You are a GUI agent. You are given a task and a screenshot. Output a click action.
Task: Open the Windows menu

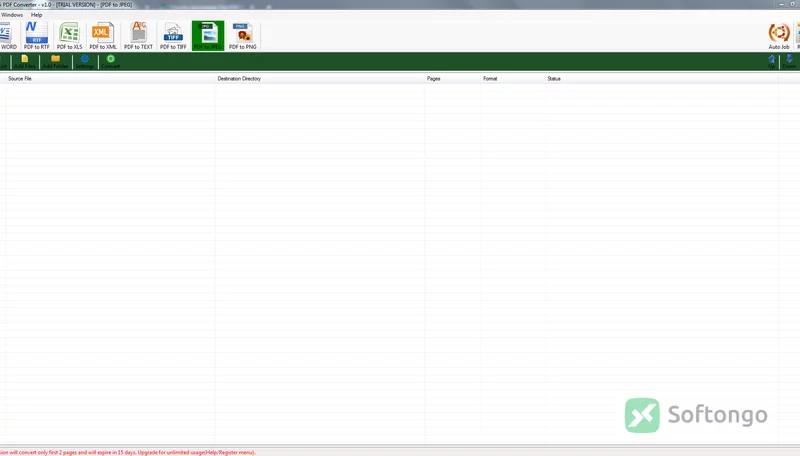[x=12, y=15]
